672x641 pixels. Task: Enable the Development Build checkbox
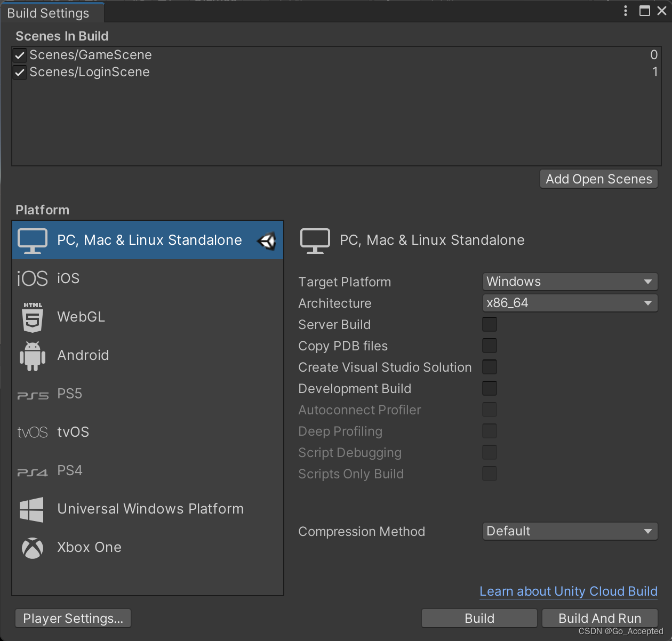(490, 388)
